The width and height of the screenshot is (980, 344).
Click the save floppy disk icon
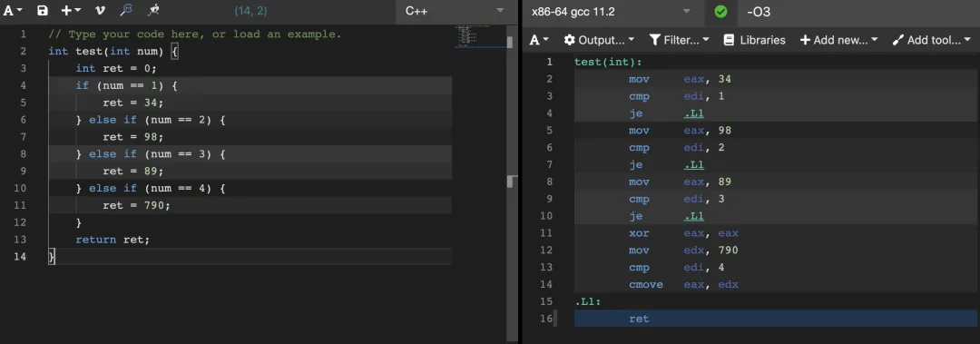[x=43, y=11]
